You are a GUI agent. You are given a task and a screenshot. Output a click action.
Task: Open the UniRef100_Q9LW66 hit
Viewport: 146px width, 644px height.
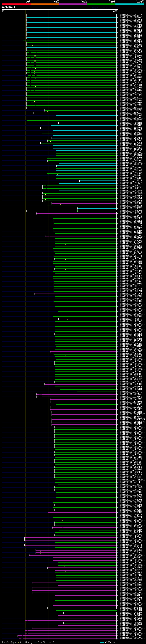[131, 20]
